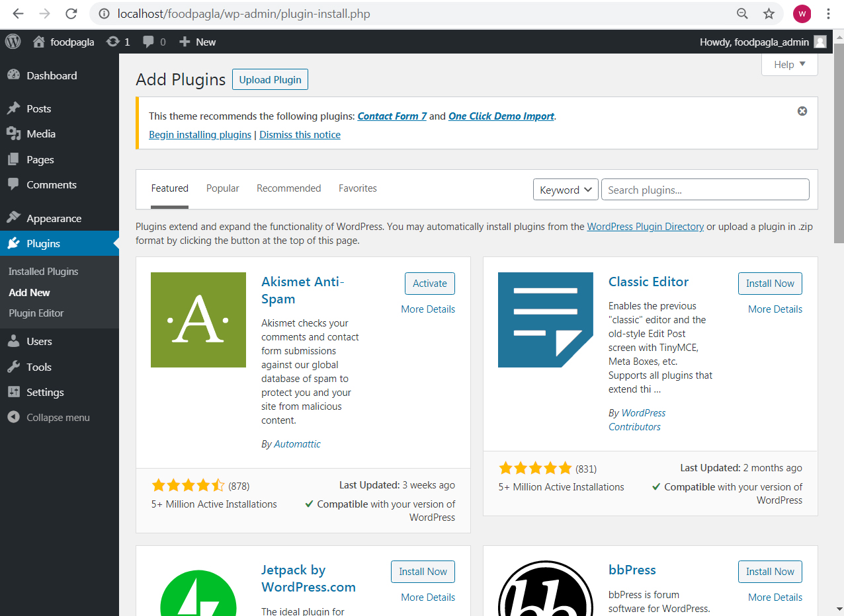
Task: Click the address bar URL
Action: [243, 13]
